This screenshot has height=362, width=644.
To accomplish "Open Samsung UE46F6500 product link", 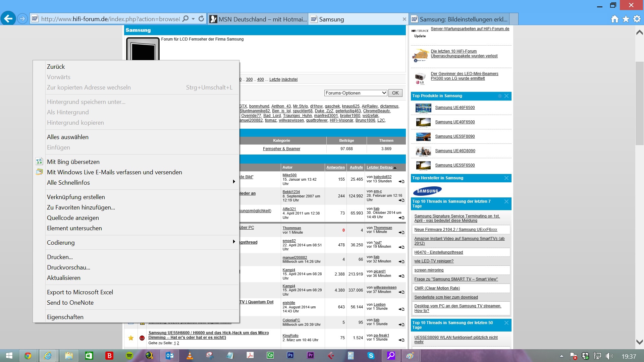I will coord(455,108).
